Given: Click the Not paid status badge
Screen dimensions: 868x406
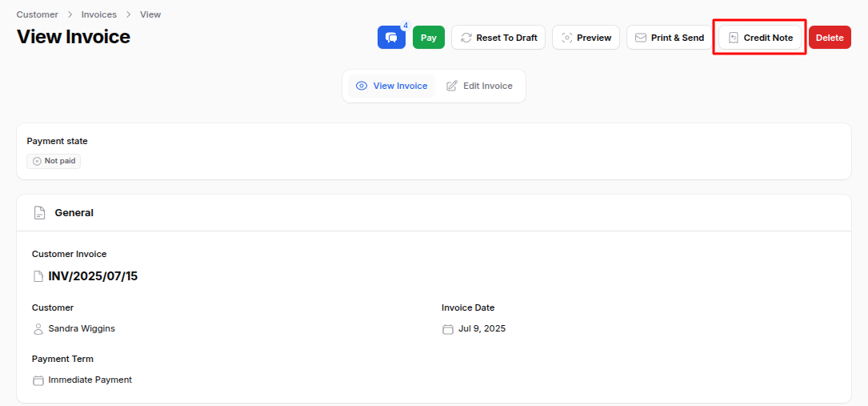Looking at the screenshot, I should coord(54,161).
